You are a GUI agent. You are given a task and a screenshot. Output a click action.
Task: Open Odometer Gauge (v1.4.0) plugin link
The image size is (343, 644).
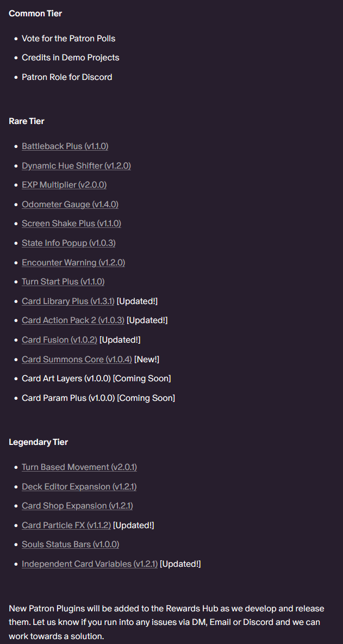point(70,204)
